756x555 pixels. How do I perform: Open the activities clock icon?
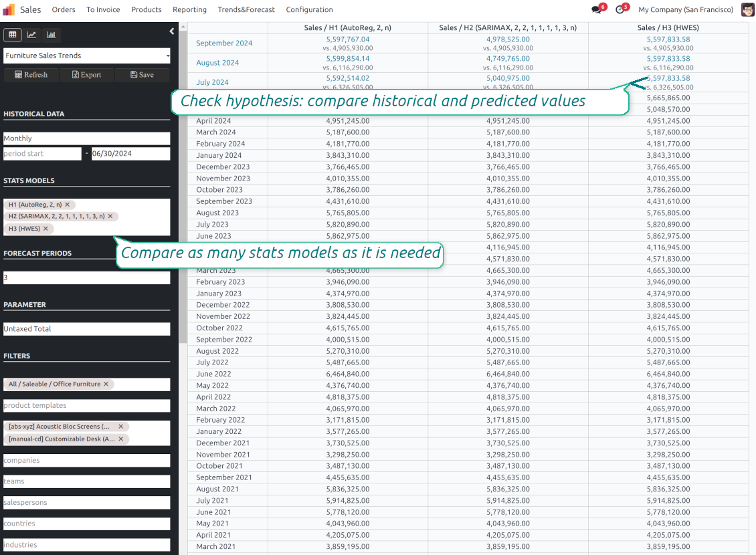click(620, 9)
